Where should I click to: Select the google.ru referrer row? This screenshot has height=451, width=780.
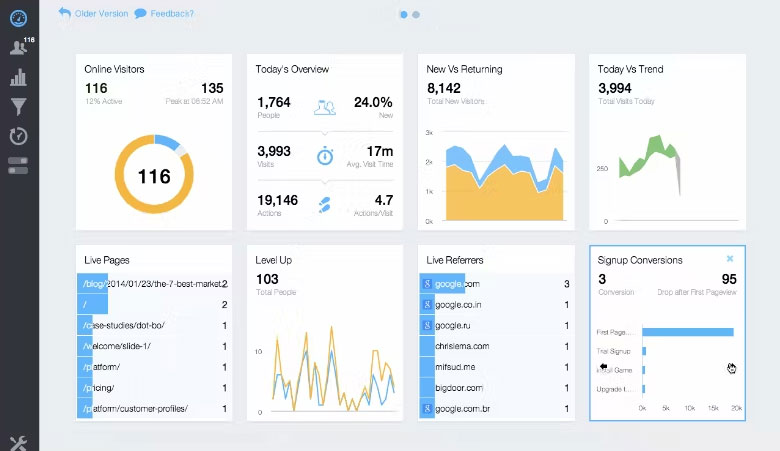[496, 326]
